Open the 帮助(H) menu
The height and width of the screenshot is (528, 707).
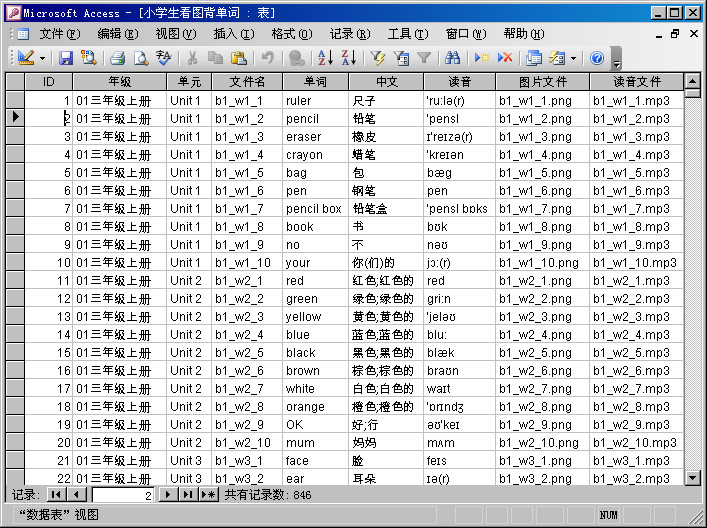coord(524,34)
